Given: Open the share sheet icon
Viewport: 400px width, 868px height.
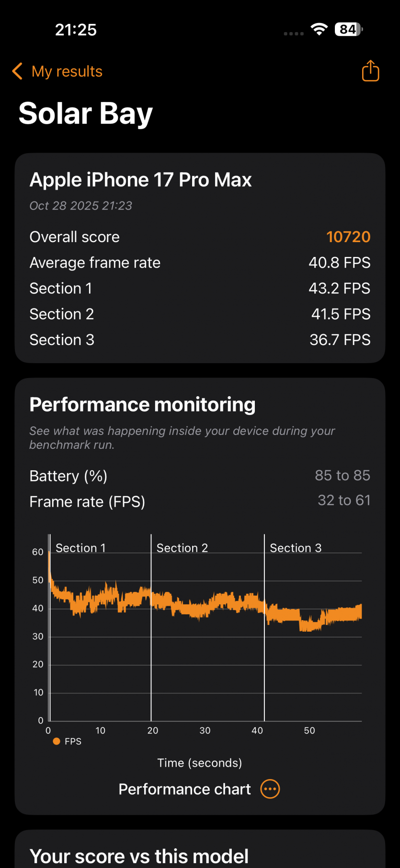Looking at the screenshot, I should (370, 71).
